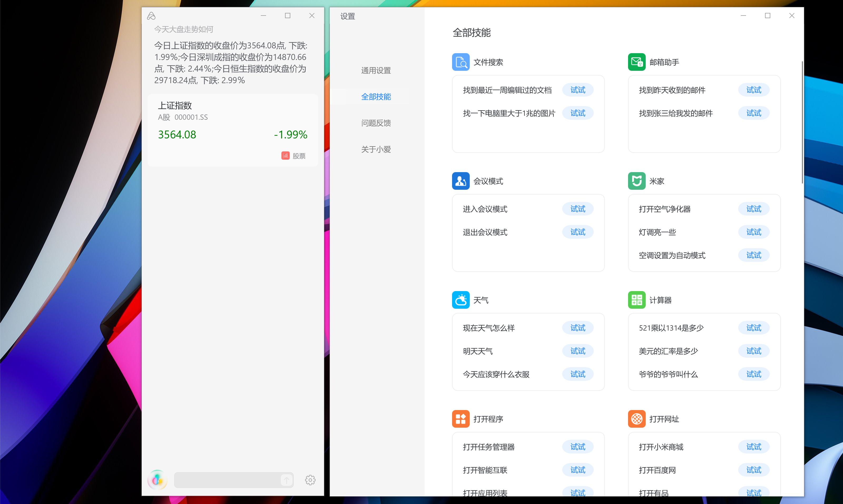Click the colorful voice assistant orb
Image resolution: width=843 pixels, height=504 pixels.
[157, 480]
